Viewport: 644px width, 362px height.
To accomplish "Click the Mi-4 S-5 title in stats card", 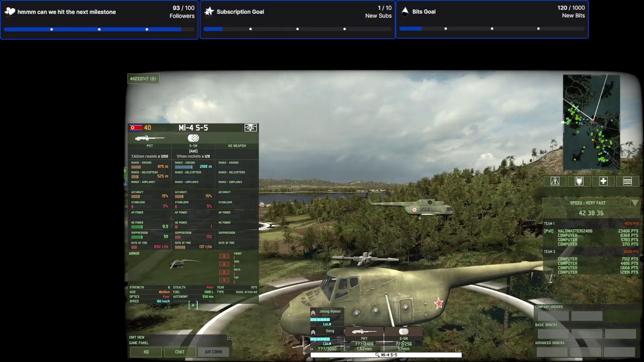I will click(193, 128).
